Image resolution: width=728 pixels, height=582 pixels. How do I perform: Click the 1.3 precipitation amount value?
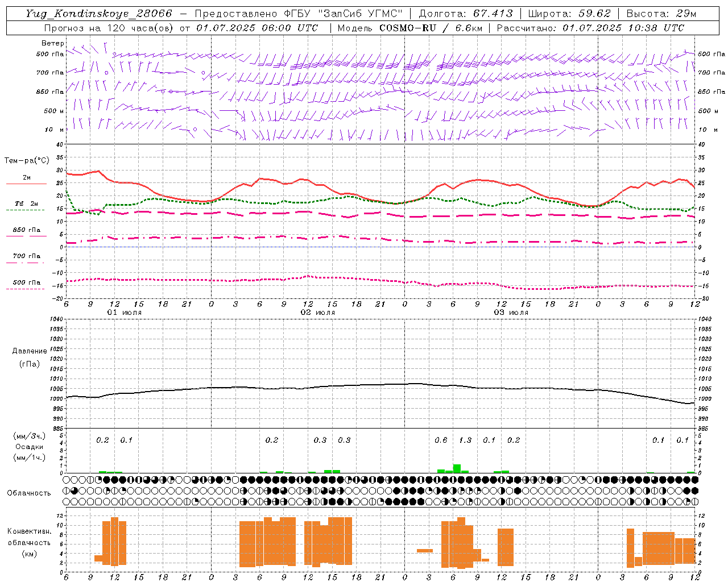tap(465, 440)
